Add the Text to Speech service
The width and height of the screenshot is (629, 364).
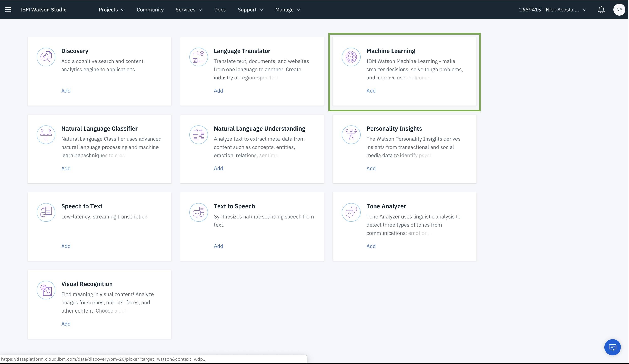(x=218, y=246)
